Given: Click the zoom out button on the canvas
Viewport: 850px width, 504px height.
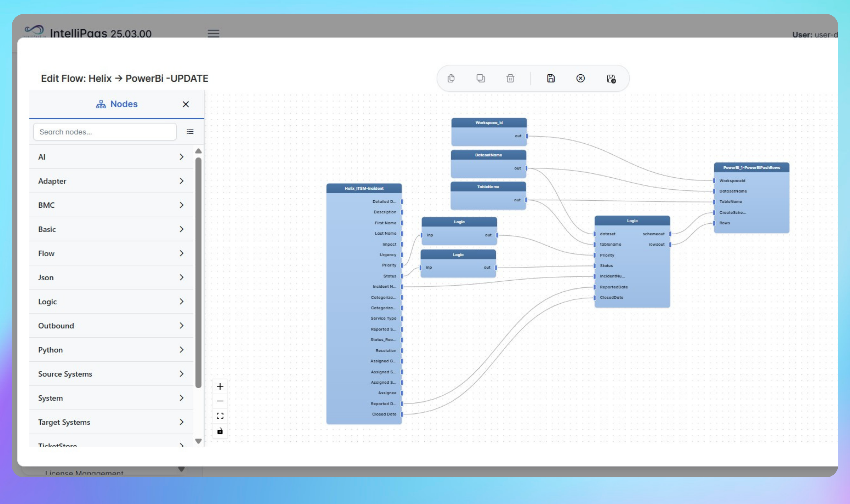Looking at the screenshot, I should click(220, 401).
